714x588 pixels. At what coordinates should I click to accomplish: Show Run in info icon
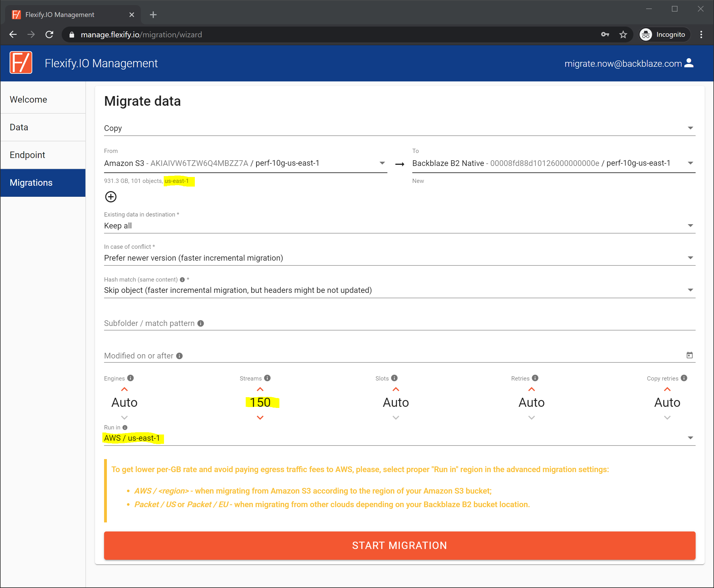[125, 428]
